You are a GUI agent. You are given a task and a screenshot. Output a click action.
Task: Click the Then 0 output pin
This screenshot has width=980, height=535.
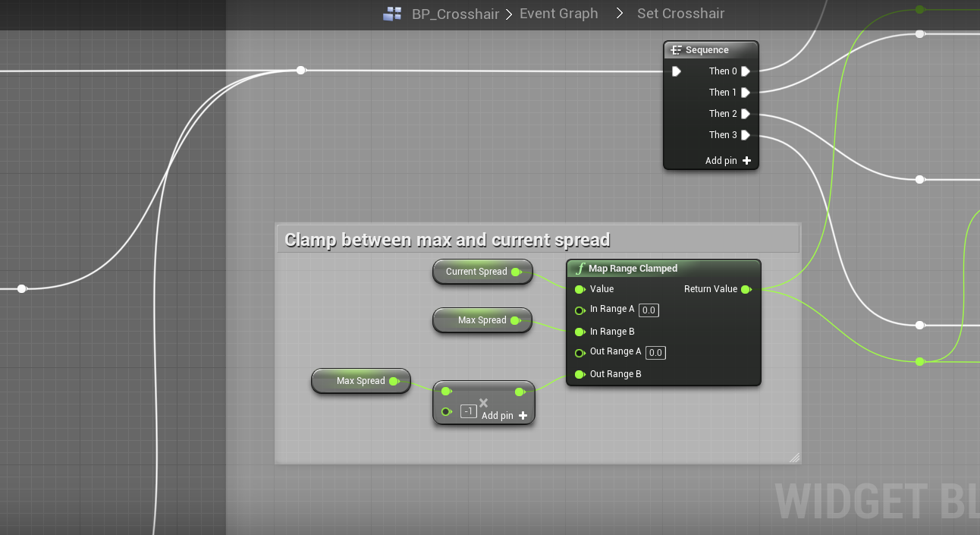(746, 71)
